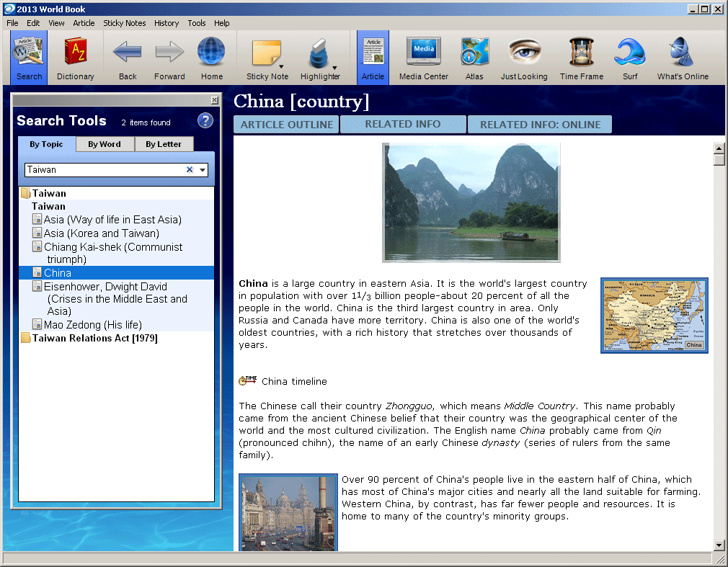This screenshot has width=728, height=567.
Task: Open What's Online
Action: (683, 58)
